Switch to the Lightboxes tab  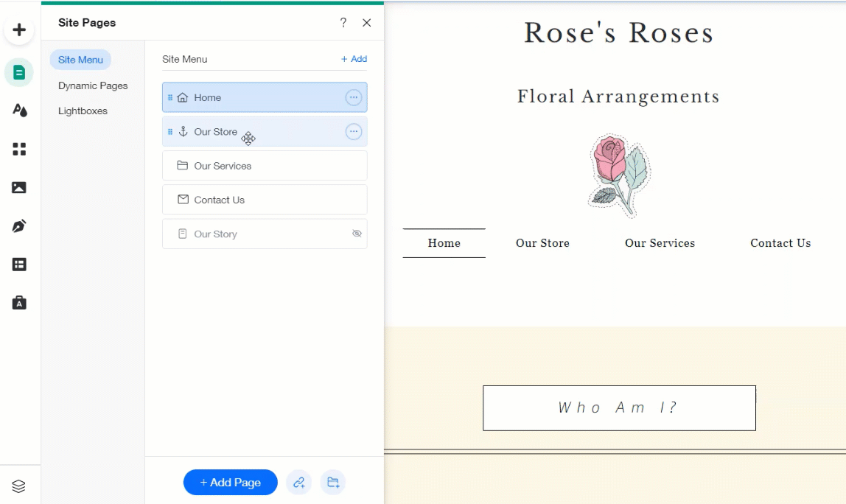point(83,111)
